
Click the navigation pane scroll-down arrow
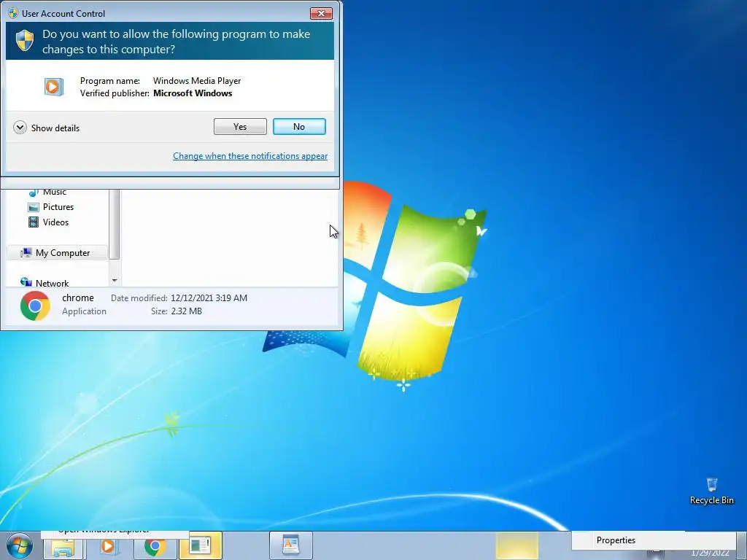(x=115, y=280)
